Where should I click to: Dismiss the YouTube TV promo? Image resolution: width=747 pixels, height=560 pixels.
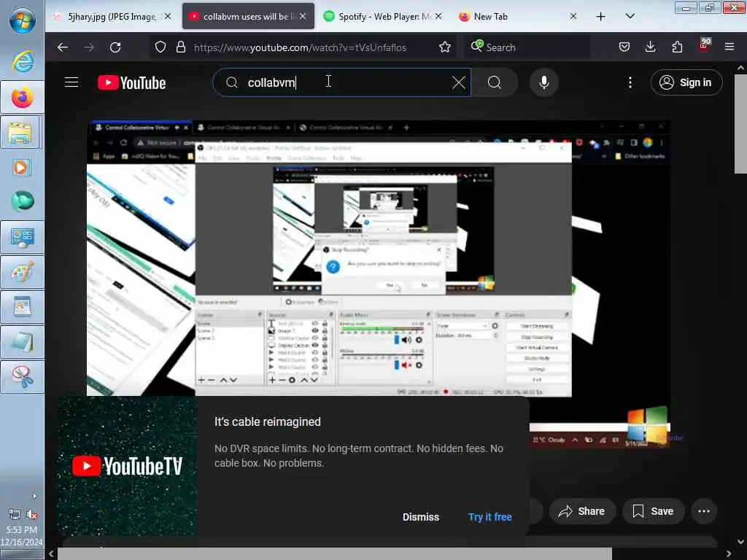(421, 517)
